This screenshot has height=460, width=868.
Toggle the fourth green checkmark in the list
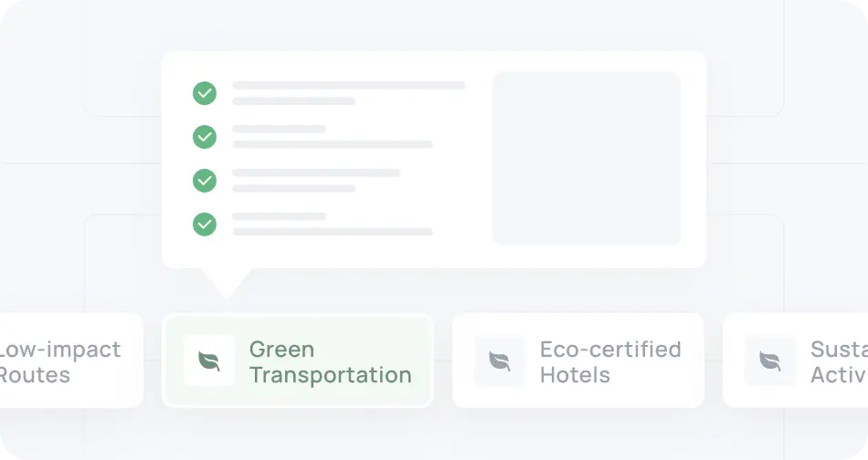click(x=205, y=224)
